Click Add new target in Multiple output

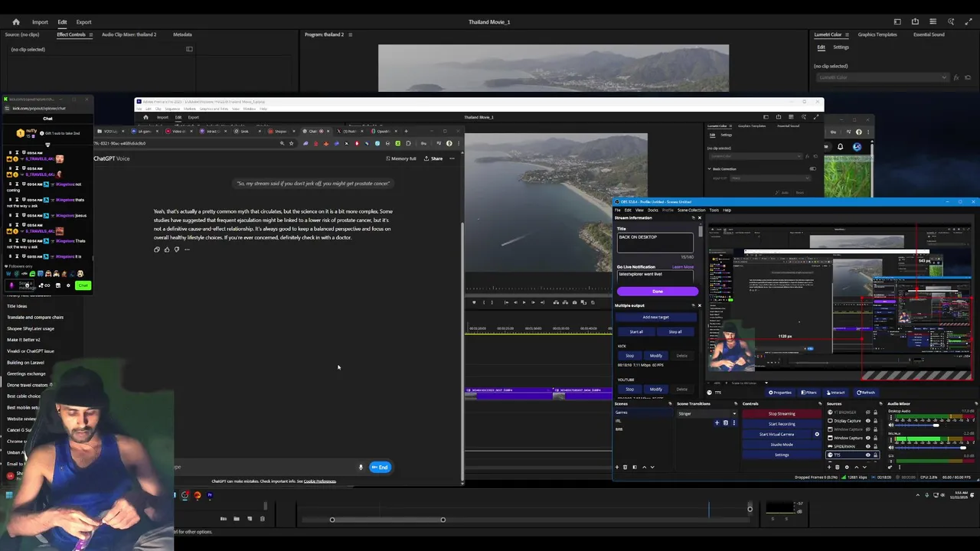coord(655,317)
